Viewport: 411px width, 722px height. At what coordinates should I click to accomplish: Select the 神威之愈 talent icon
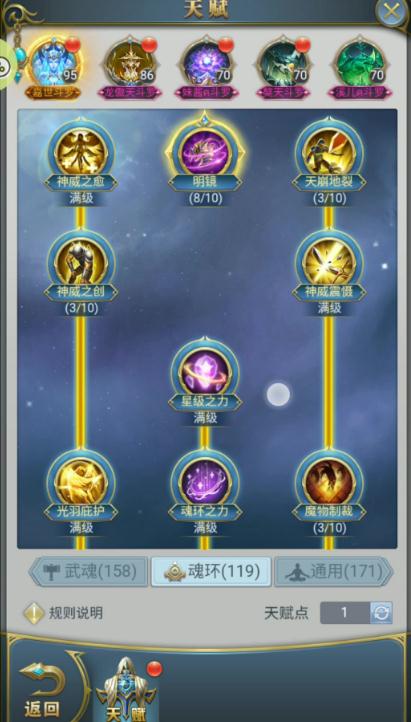[81, 152]
